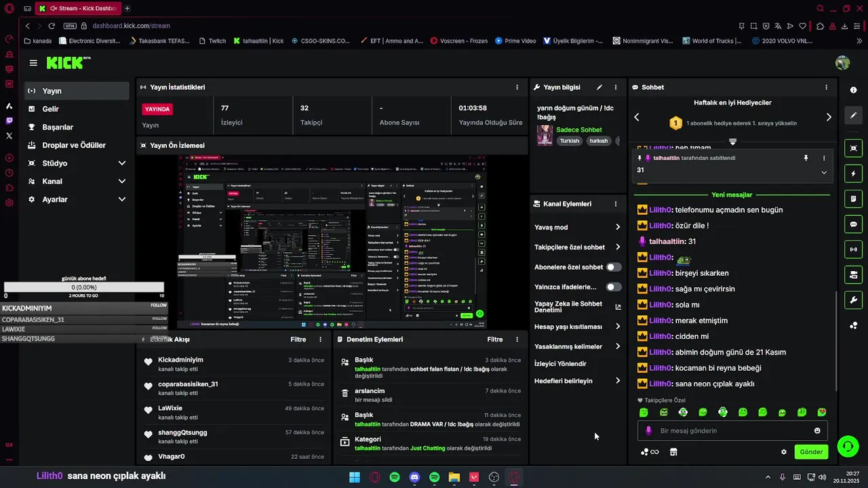The image size is (868, 488).
Task: Click the broadcast signal icon in right rail
Action: pyautogui.click(x=853, y=249)
